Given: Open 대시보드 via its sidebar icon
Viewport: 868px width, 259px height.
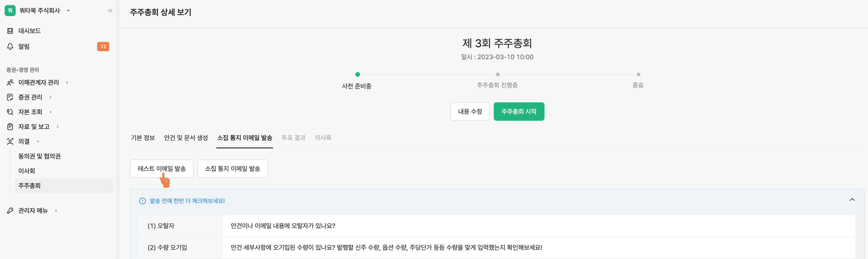Looking at the screenshot, I should tap(10, 31).
